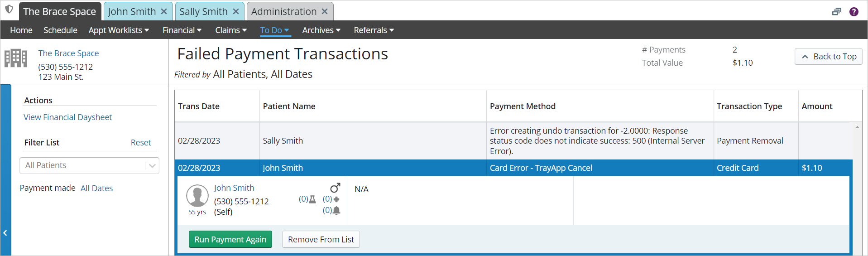Open the View Financial Daysheet link

[67, 117]
